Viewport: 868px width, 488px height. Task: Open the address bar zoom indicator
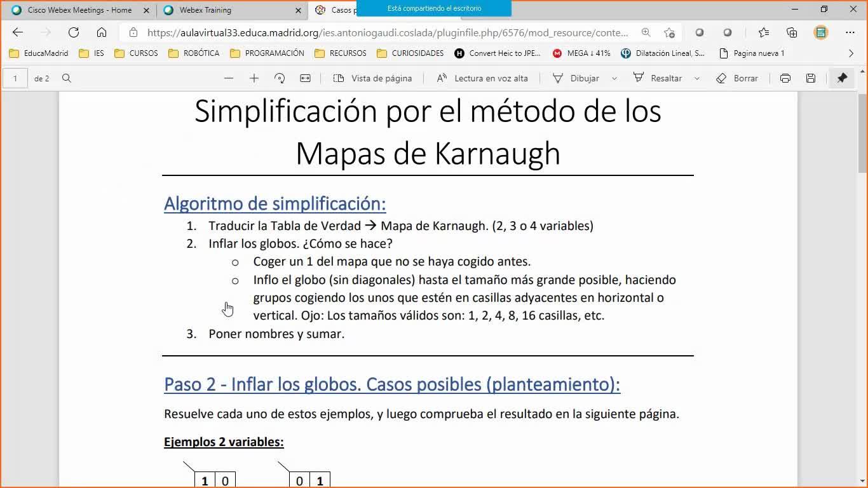click(646, 32)
